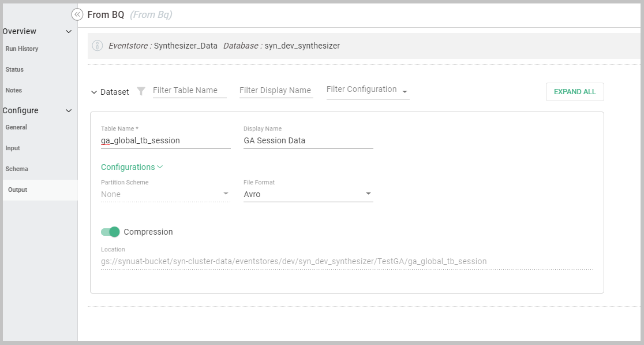Click the Display Name input field

click(x=308, y=140)
